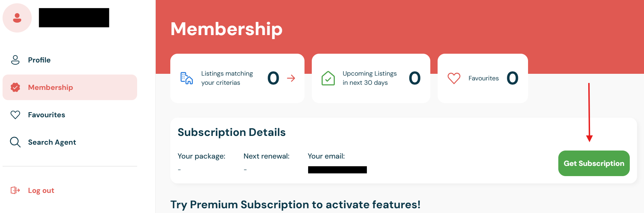Click the Log out door icon
The image size is (644, 213).
point(15,190)
